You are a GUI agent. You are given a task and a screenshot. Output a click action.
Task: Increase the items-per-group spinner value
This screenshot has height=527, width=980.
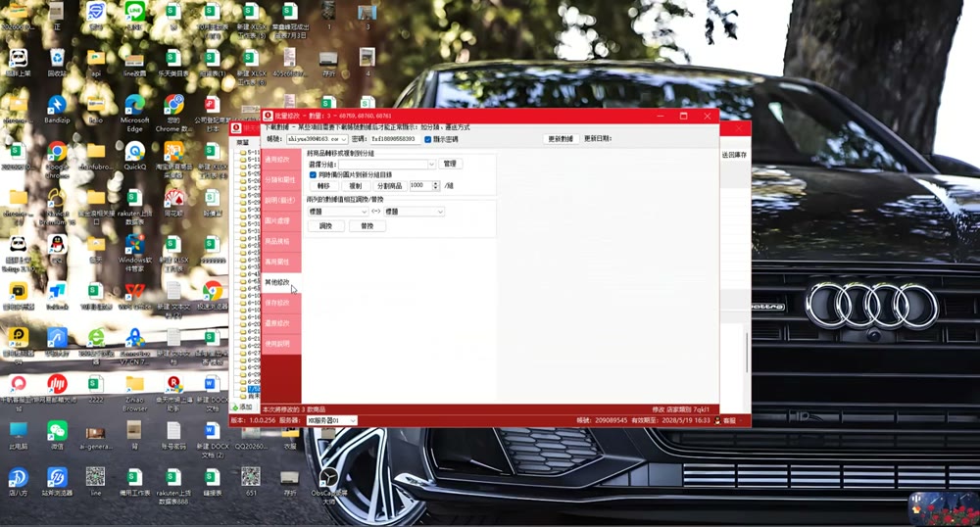(436, 183)
